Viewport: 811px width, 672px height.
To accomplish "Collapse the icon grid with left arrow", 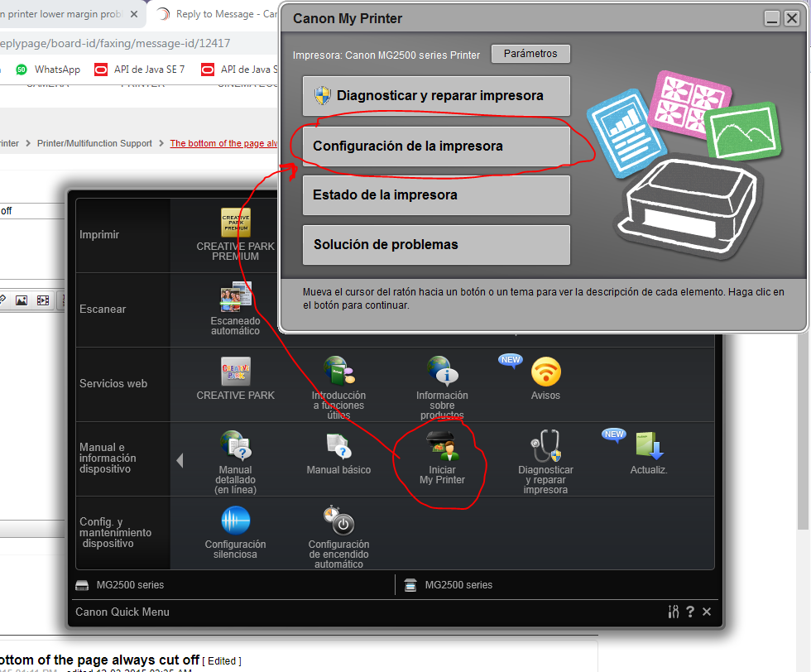I will [x=180, y=459].
